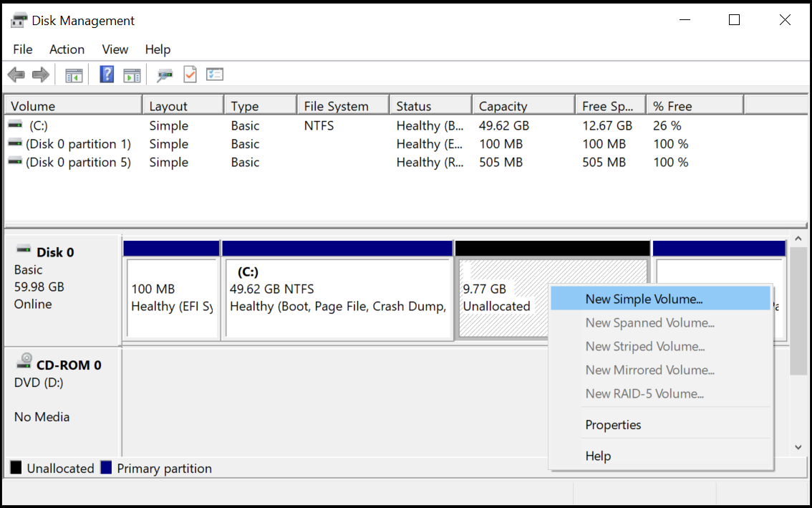Image resolution: width=812 pixels, height=508 pixels.
Task: Click grayed New Spanned Volume... entry
Action: (660, 322)
